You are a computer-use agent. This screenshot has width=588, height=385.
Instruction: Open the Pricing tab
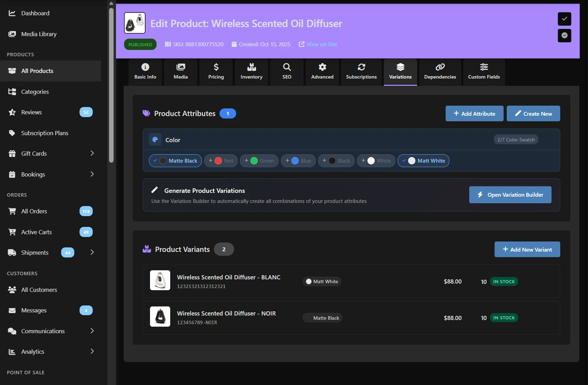pyautogui.click(x=216, y=72)
